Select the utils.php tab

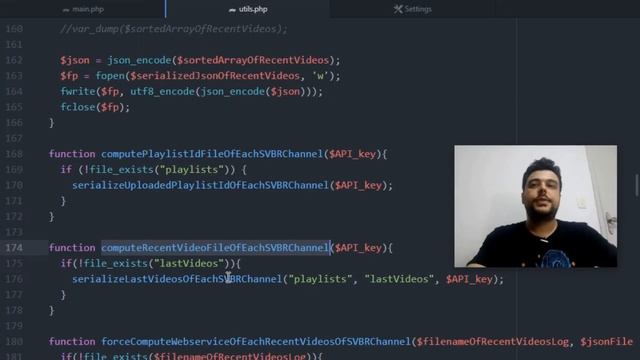248,9
